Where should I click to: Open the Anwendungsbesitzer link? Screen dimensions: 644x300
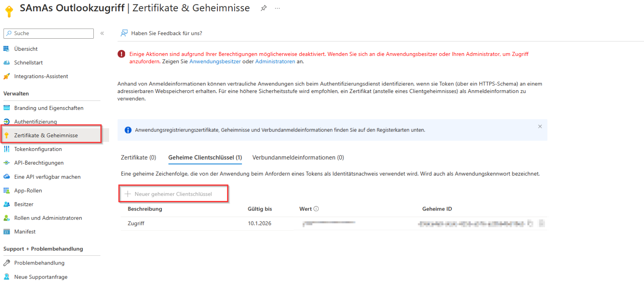(215, 62)
